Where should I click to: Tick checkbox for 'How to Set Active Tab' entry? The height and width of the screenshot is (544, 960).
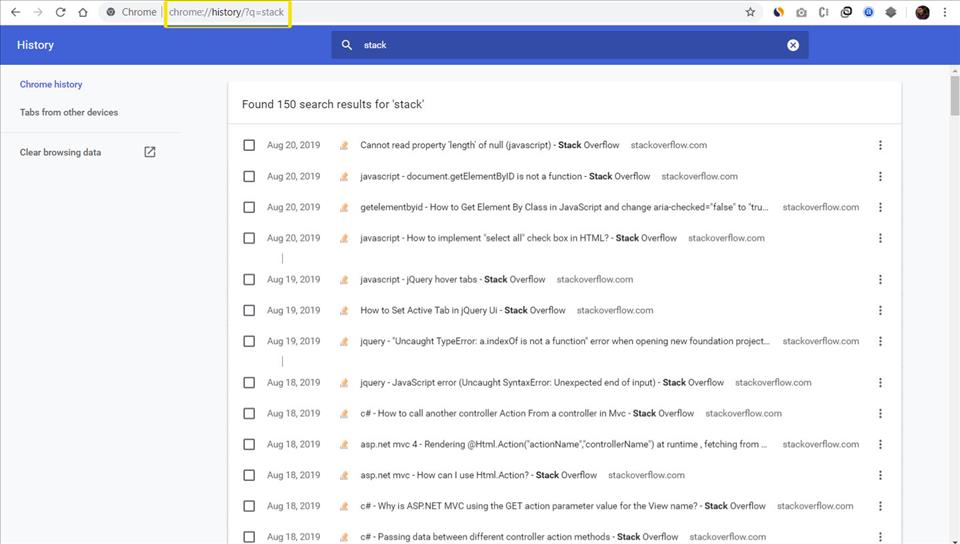pyautogui.click(x=249, y=310)
